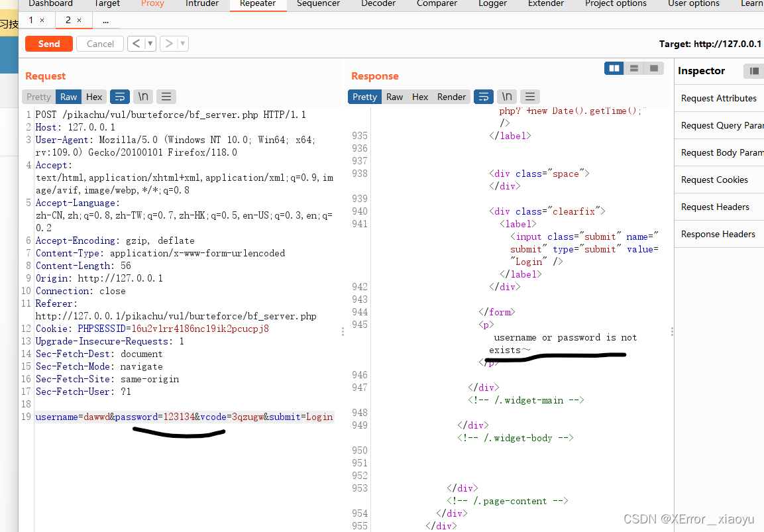Click the Inspector panel layout icon
This screenshot has height=532, width=764.
tap(754, 71)
